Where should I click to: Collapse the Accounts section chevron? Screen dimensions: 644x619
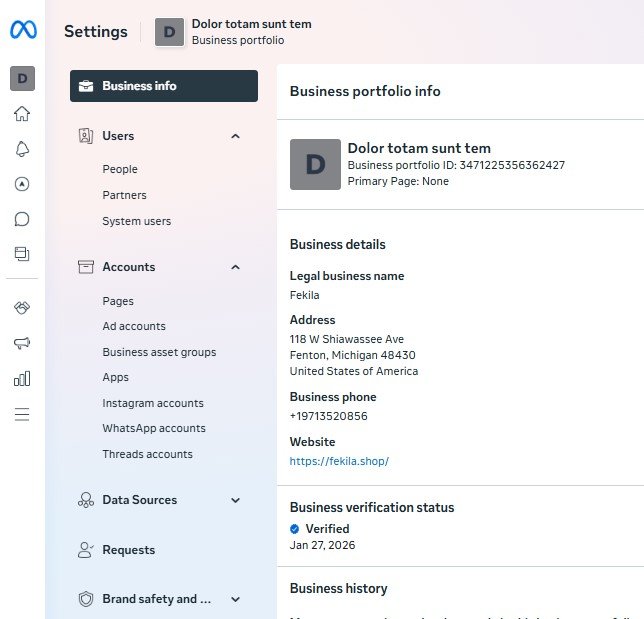click(235, 267)
